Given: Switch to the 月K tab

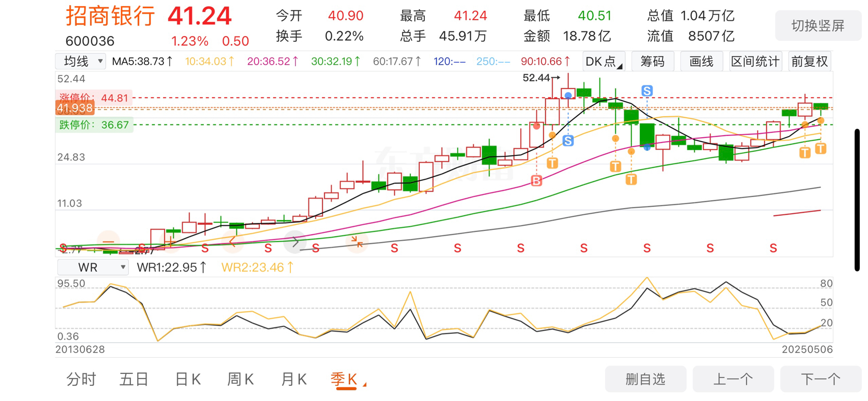Looking at the screenshot, I should click(x=294, y=379).
